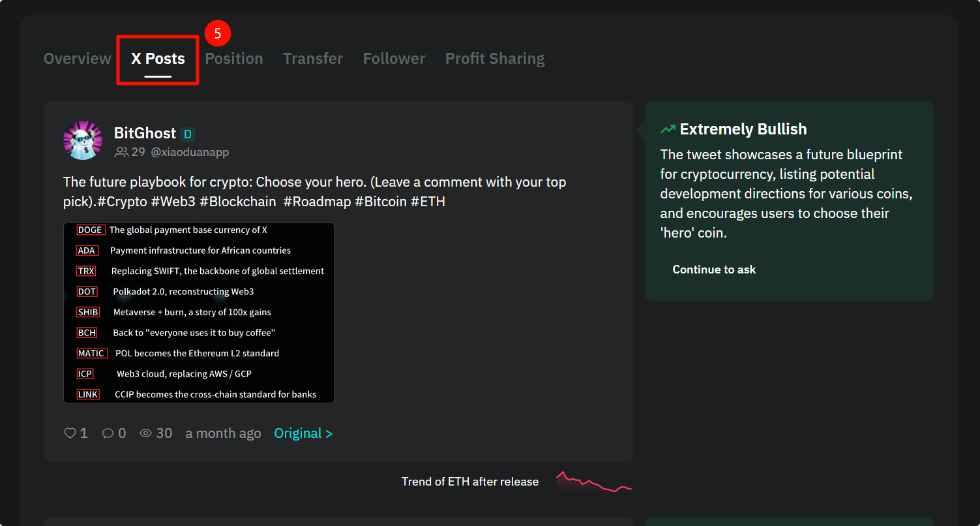Click the green bullish trend arrow icon
The height and width of the screenshot is (526, 980).
(x=668, y=129)
